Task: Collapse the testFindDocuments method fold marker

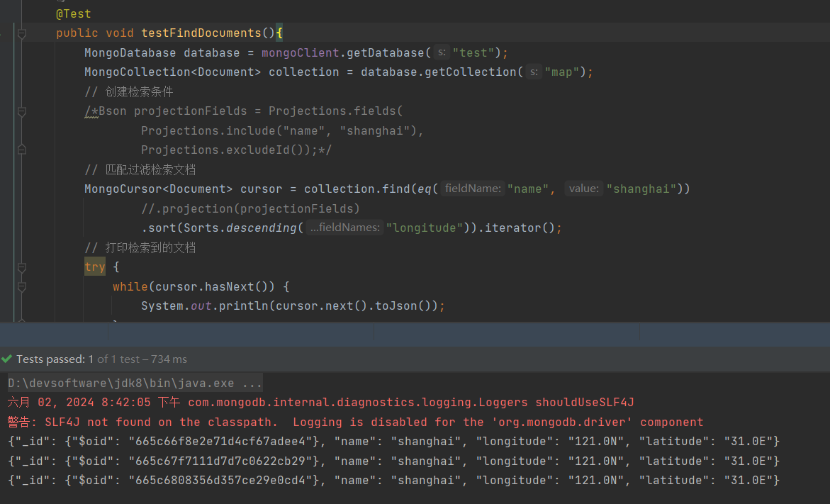Action: [x=22, y=34]
